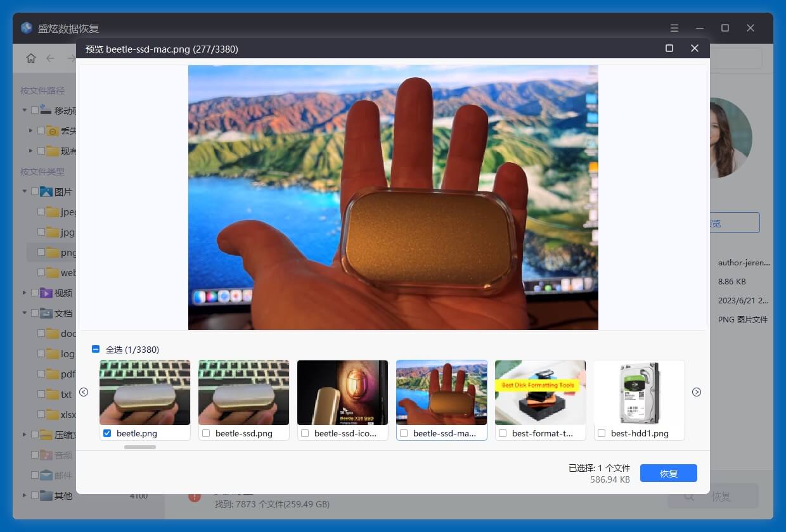Click the home icon in the toolbar
The image size is (786, 532).
(x=30, y=58)
